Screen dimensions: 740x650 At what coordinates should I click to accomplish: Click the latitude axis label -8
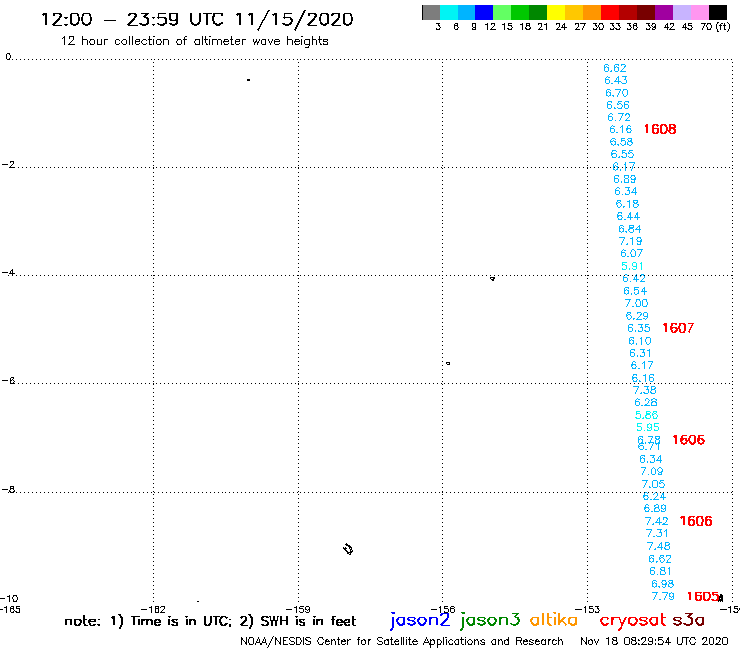pyautogui.click(x=8, y=490)
